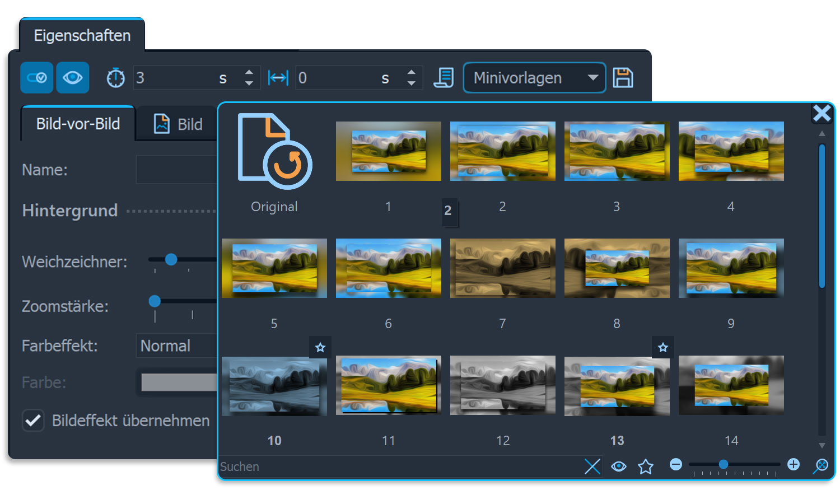Click the Weichzeichner slider handle
This screenshot has width=840, height=504.
[171, 259]
